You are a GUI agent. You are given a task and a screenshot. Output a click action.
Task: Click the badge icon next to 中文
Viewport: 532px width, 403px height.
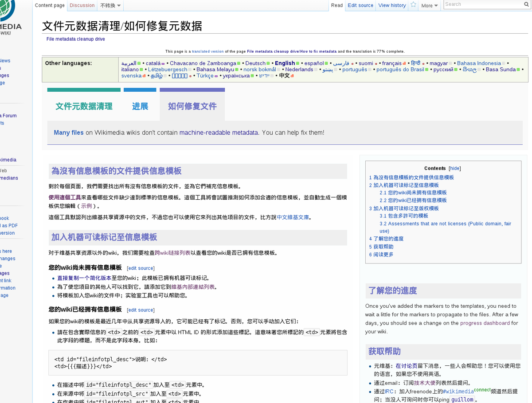292,76
